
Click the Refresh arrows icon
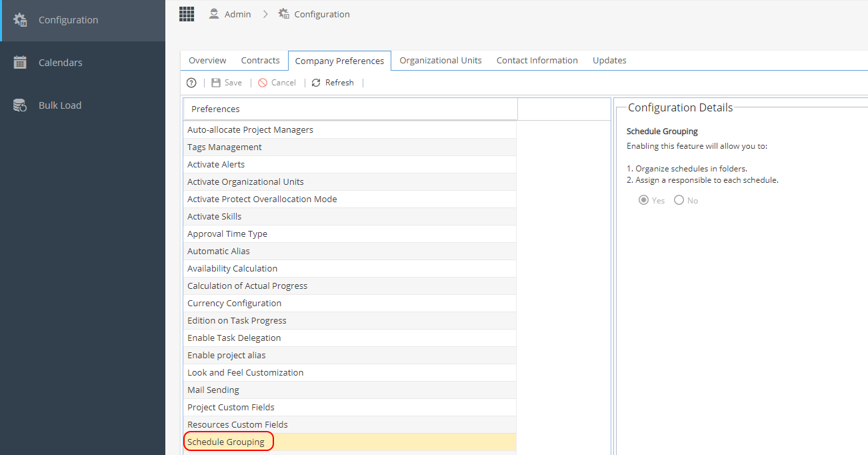pos(316,83)
